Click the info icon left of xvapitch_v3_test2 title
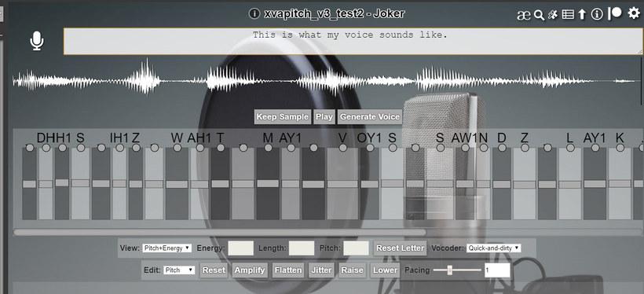The image size is (644, 294). pyautogui.click(x=254, y=13)
